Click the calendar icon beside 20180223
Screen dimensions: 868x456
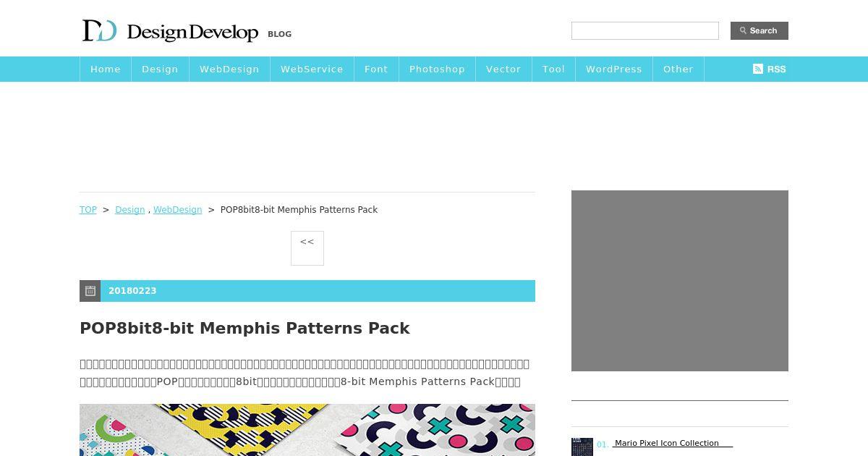click(90, 291)
